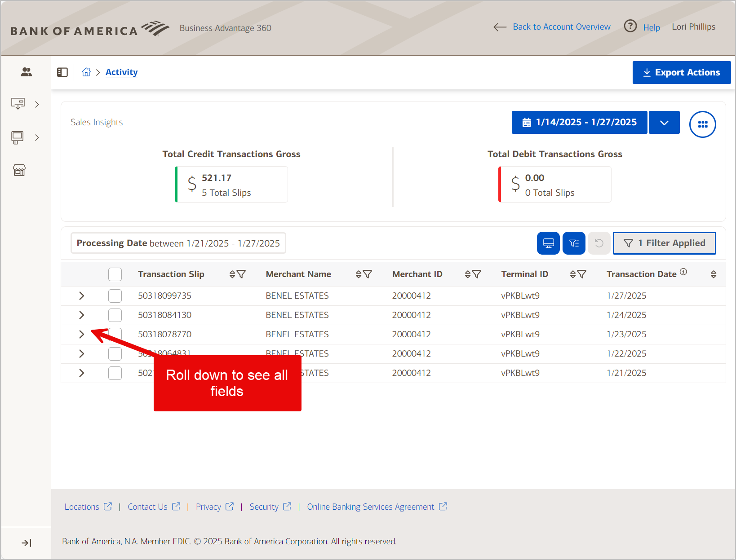Expand the 1/22/2025 transaction row
The height and width of the screenshot is (560, 736).
tap(81, 353)
